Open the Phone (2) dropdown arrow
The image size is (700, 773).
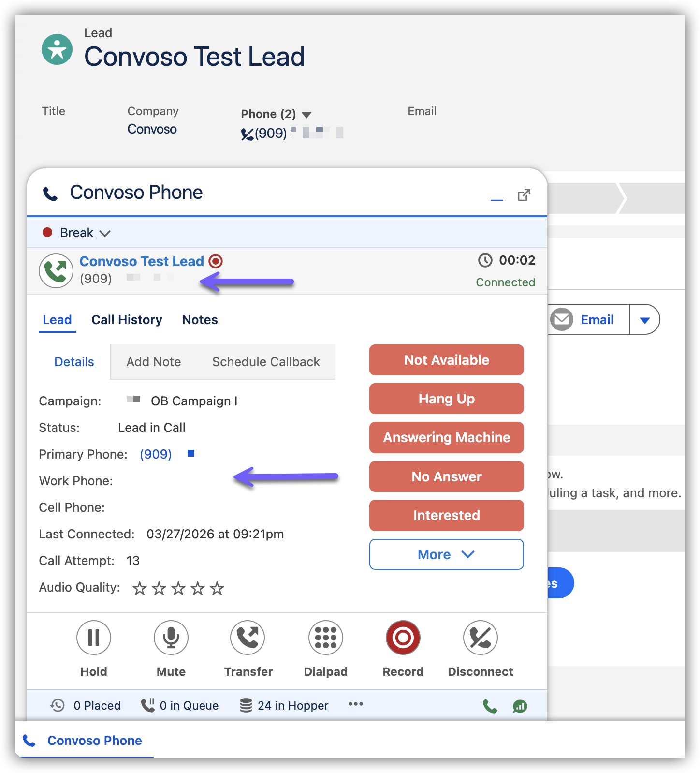tap(306, 115)
